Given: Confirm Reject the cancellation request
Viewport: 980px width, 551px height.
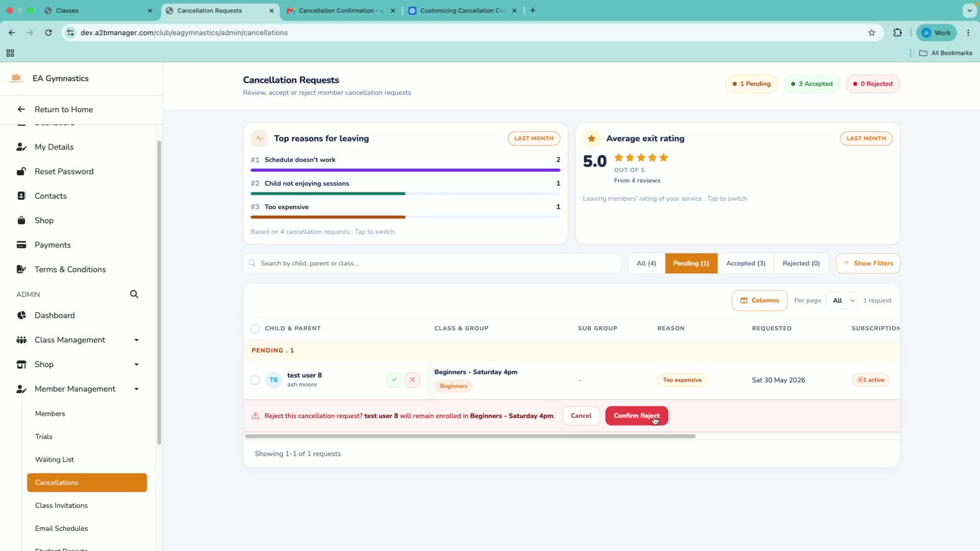Looking at the screenshot, I should click(636, 416).
